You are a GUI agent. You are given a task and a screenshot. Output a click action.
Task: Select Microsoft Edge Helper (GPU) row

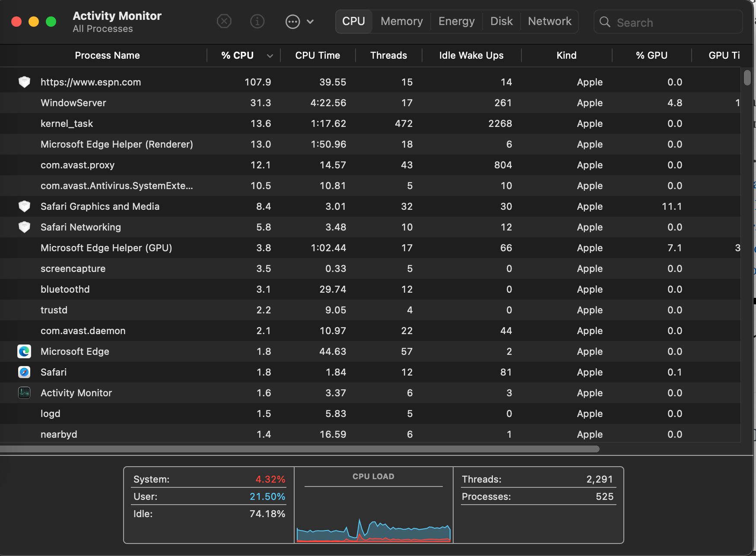click(370, 248)
